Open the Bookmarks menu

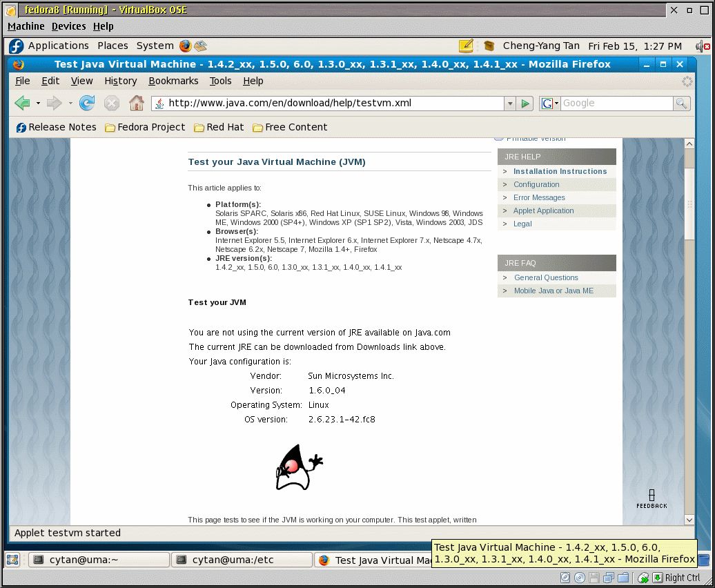[x=173, y=81]
